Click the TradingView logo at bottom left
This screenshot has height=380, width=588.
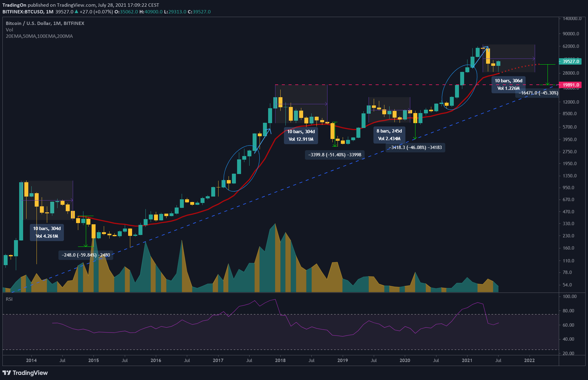pyautogui.click(x=25, y=373)
